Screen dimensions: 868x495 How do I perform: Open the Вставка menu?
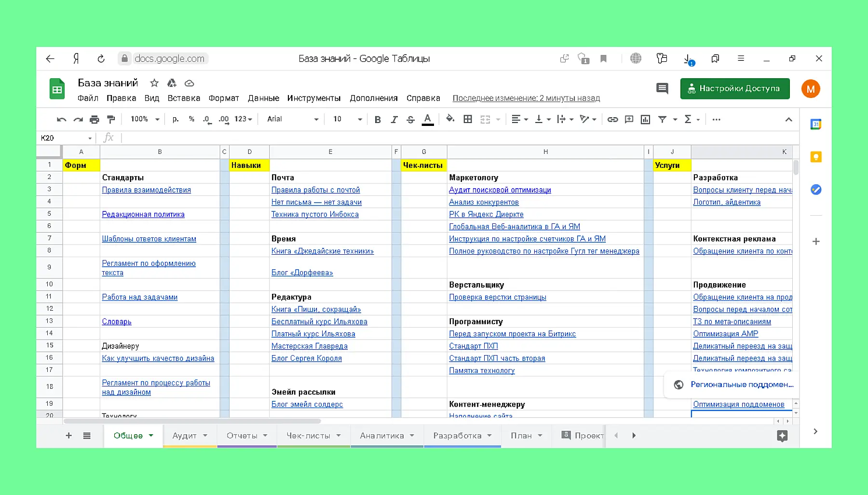pyautogui.click(x=184, y=98)
